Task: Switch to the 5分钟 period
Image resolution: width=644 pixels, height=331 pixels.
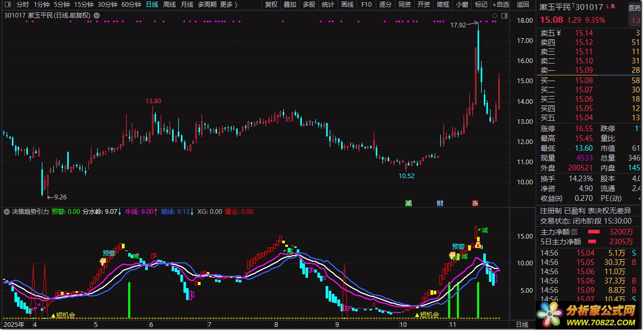Action: coord(63,4)
